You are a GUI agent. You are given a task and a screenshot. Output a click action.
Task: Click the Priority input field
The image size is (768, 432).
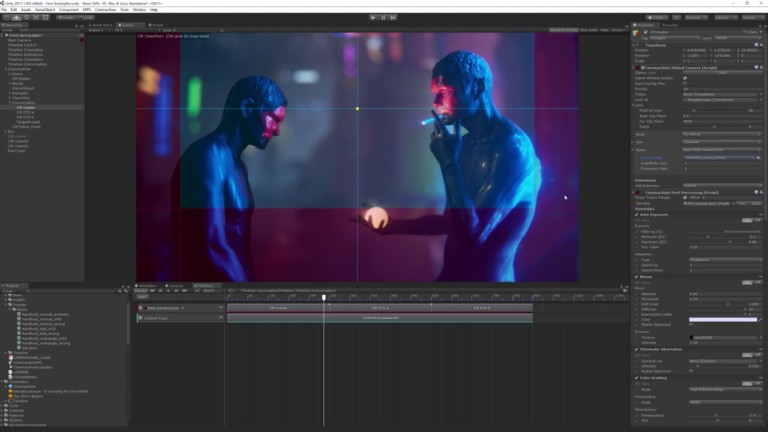[722, 89]
